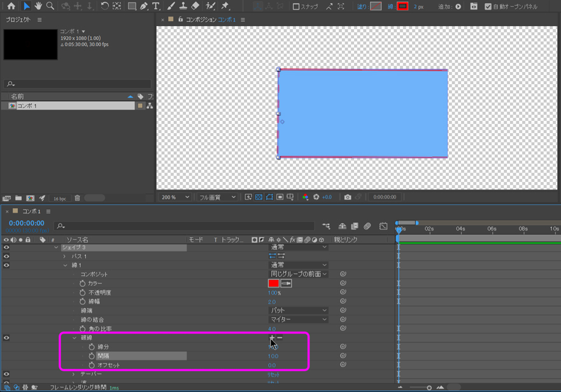Select the Pen tool
Screen dimensions: 561x392
click(x=144, y=6)
